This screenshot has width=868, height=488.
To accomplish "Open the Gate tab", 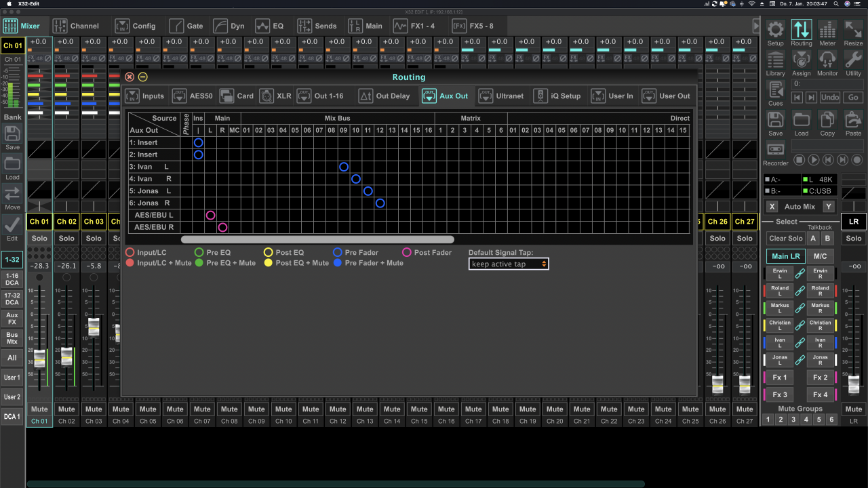I will pos(186,26).
